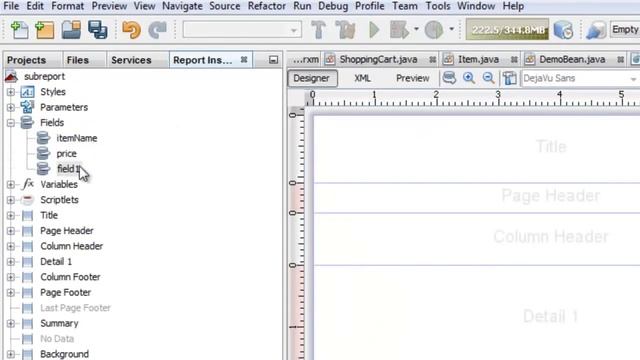Select the price field
The height and width of the screenshot is (360, 640).
pyautogui.click(x=67, y=154)
